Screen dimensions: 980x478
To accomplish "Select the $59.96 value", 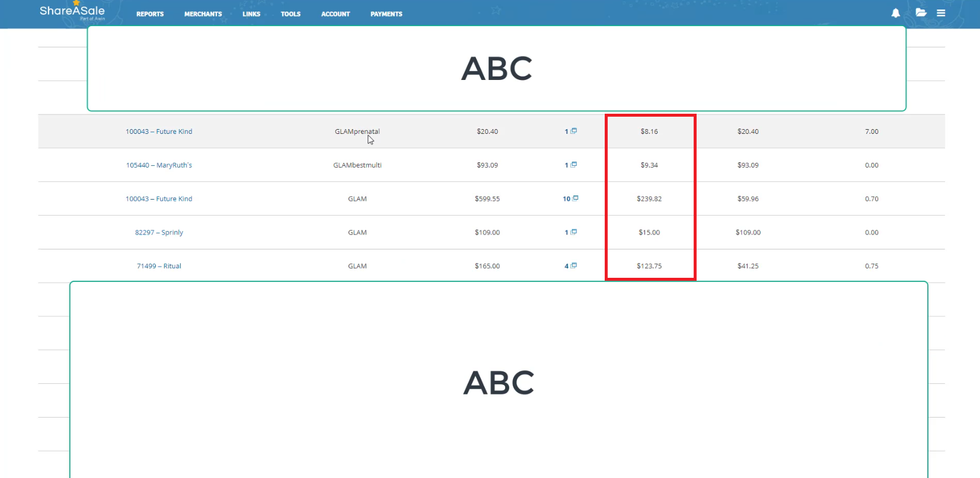I will pos(748,199).
